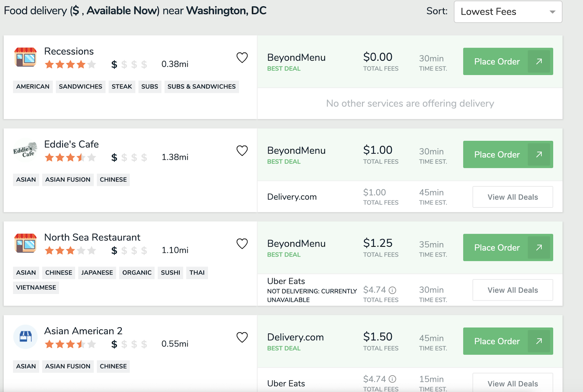Select the SANDWICHES tag under Recessions
Viewport: 583px width, 392px height.
click(81, 87)
